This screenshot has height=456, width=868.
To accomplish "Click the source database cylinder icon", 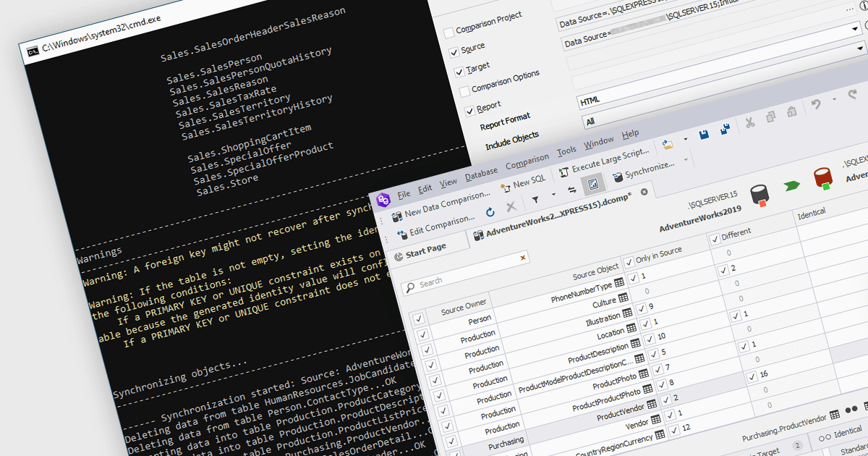I will (758, 195).
